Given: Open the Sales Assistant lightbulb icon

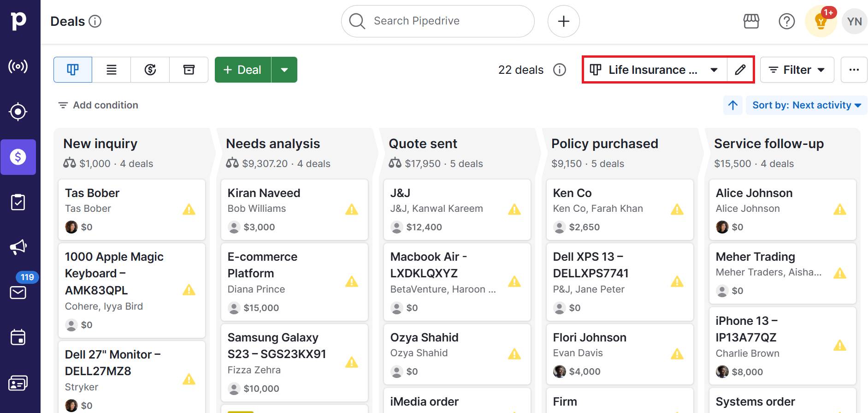Looking at the screenshot, I should 821,21.
